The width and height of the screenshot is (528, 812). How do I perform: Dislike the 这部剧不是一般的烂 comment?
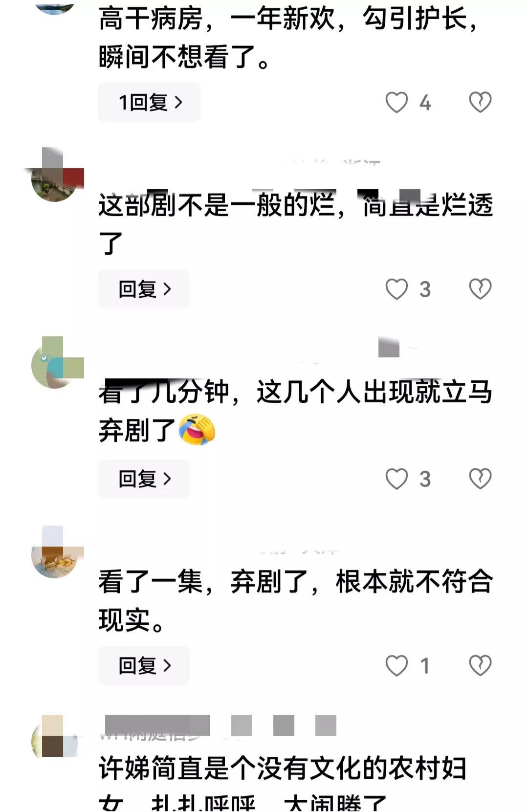[480, 289]
